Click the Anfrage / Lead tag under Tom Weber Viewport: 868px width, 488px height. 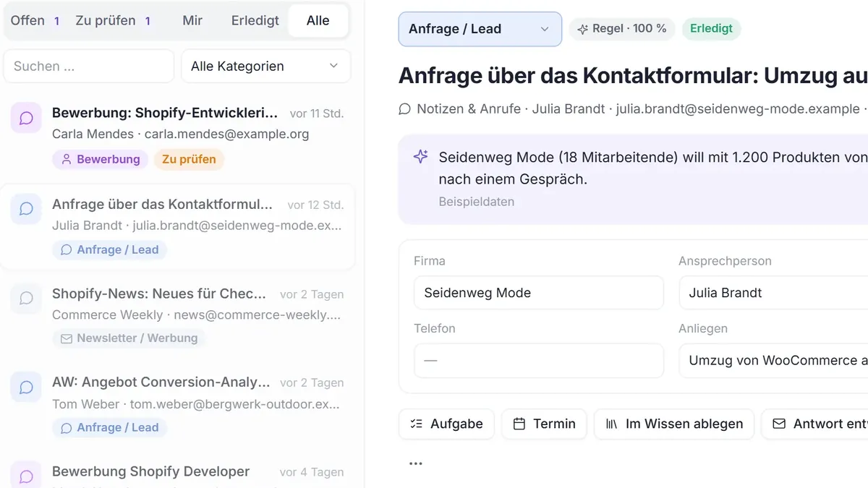tap(109, 427)
